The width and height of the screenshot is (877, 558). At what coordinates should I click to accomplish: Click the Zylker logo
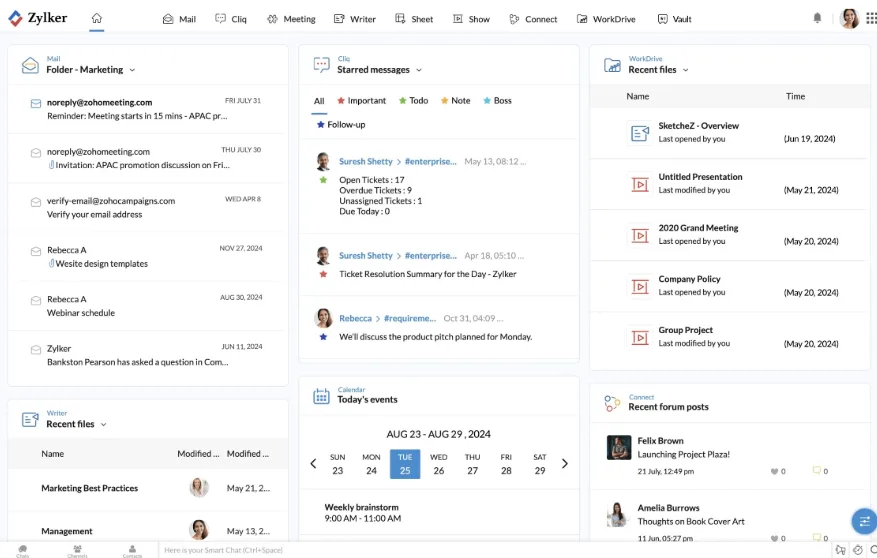click(x=37, y=18)
